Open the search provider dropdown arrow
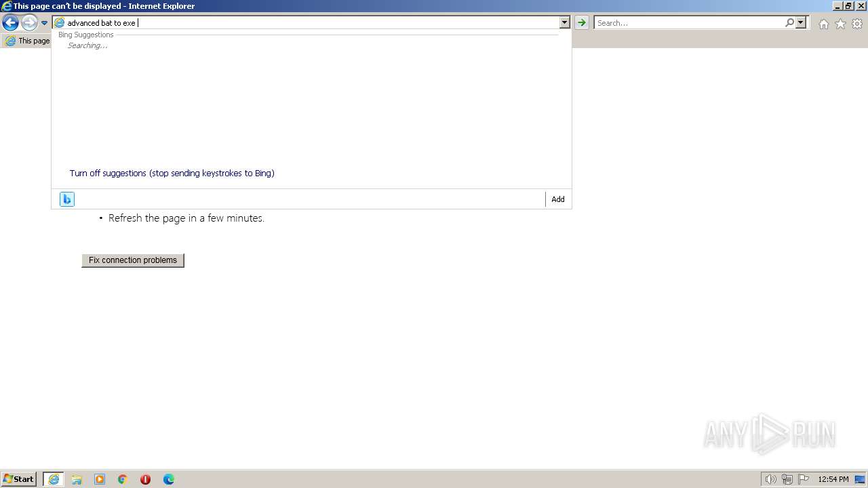868x488 pixels. [x=801, y=22]
